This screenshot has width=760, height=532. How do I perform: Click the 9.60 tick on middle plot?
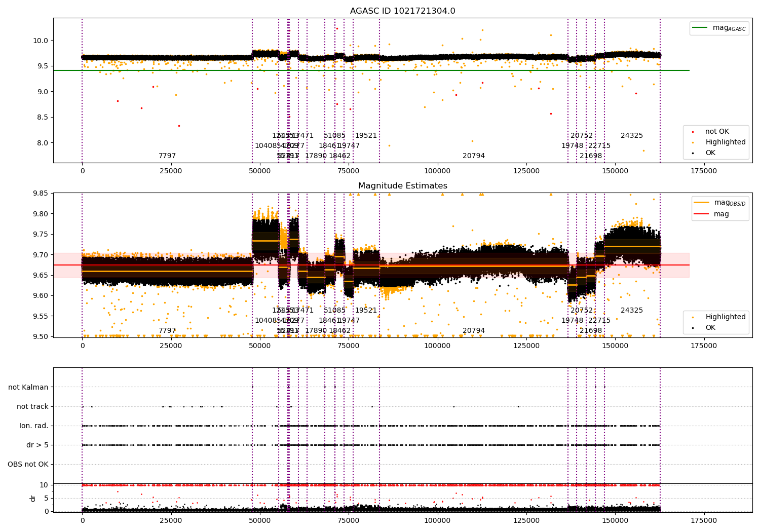pyautogui.click(x=40, y=296)
